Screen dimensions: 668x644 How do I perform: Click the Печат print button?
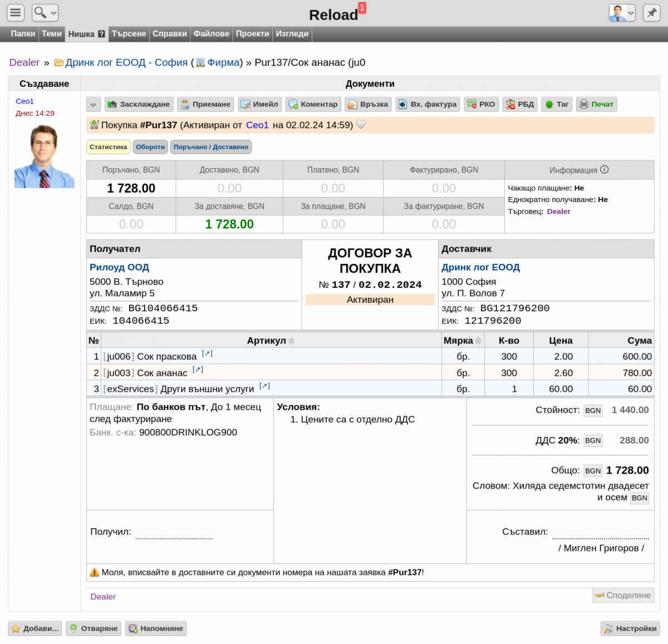597,105
